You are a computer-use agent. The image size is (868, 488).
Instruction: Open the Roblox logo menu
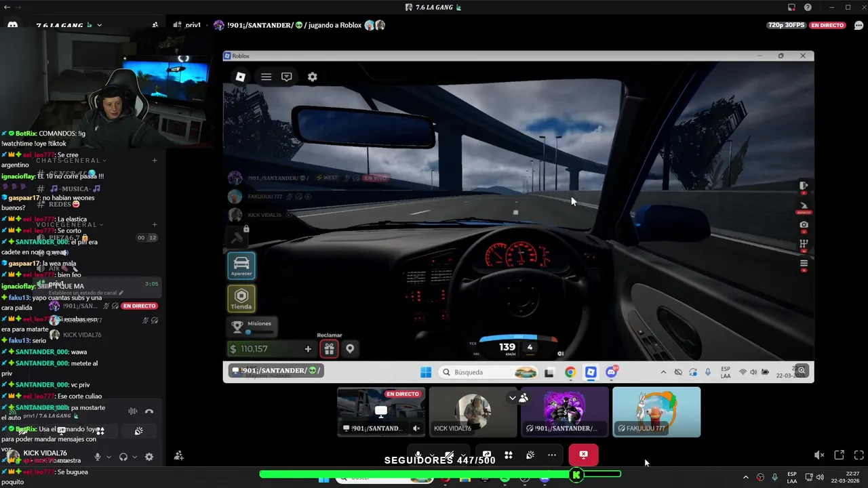point(240,77)
